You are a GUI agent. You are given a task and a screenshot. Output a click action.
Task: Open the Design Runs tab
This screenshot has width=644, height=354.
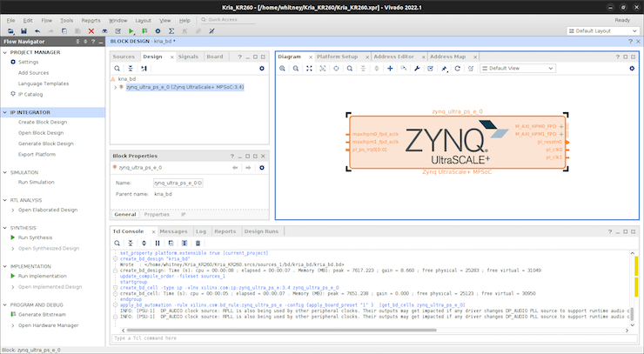click(261, 231)
